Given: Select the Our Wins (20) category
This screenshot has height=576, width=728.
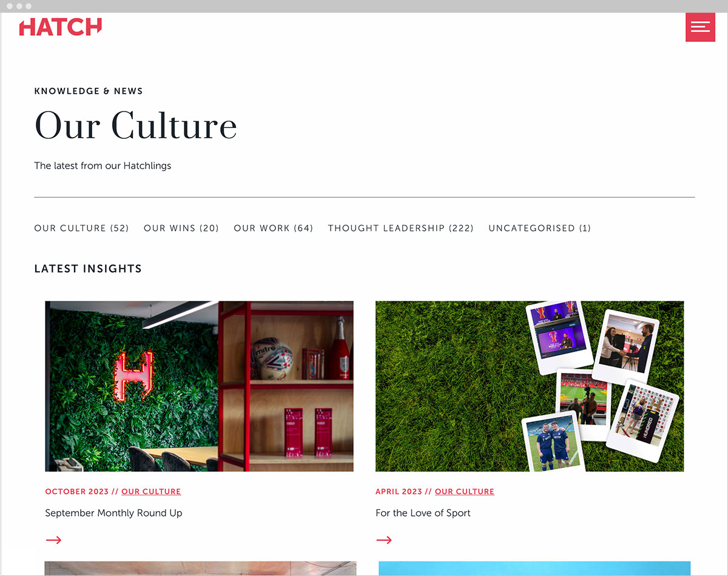Looking at the screenshot, I should tap(181, 228).
